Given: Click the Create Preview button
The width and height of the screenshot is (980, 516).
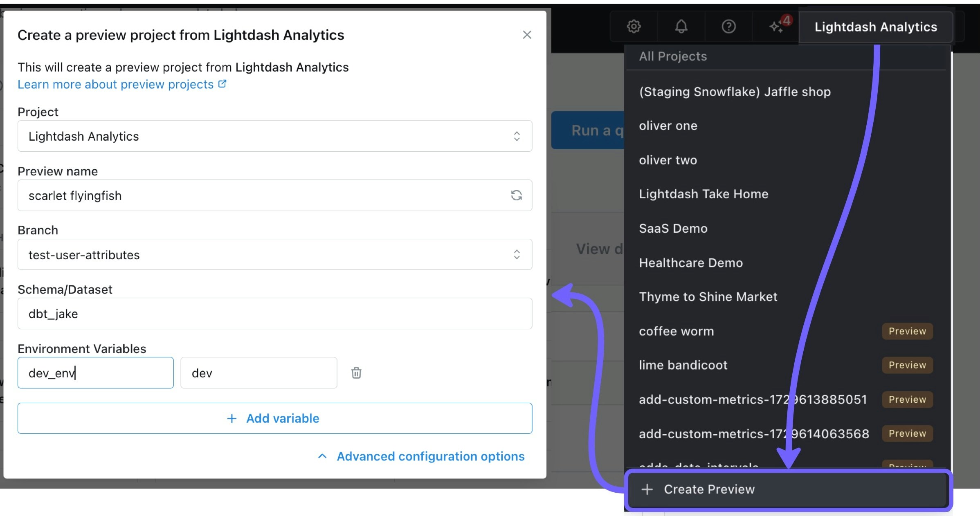Looking at the screenshot, I should [x=788, y=489].
